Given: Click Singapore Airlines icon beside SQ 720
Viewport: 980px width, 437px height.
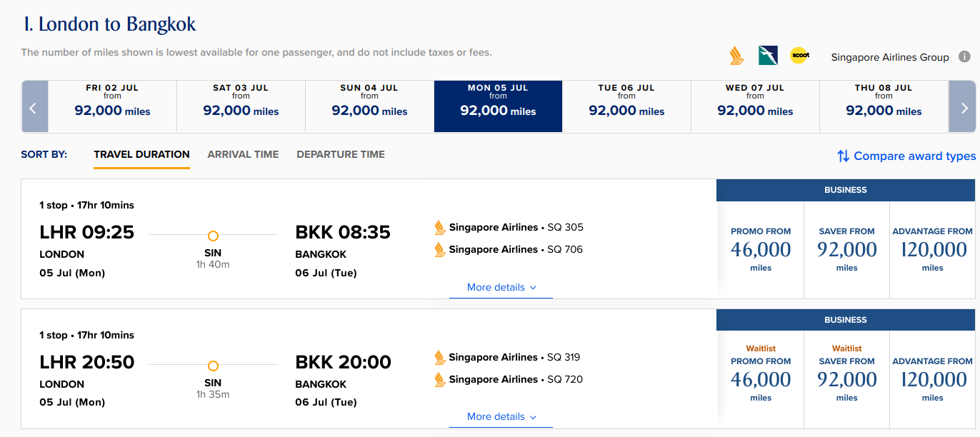Looking at the screenshot, I should coord(440,380).
